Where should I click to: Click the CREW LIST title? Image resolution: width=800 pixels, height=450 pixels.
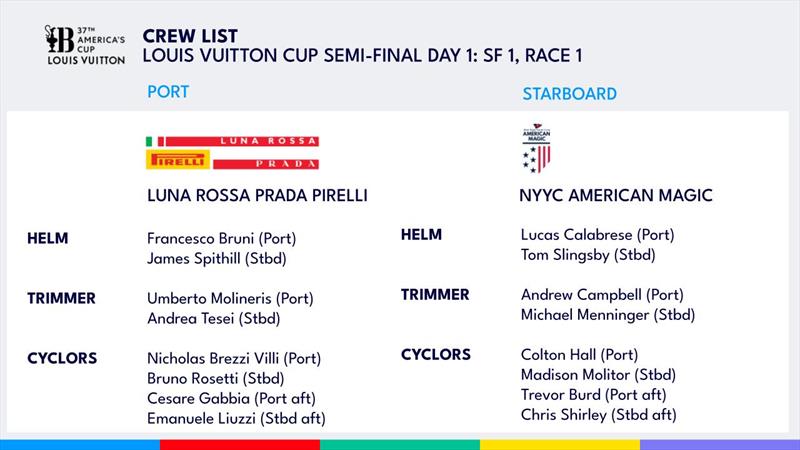(x=190, y=36)
